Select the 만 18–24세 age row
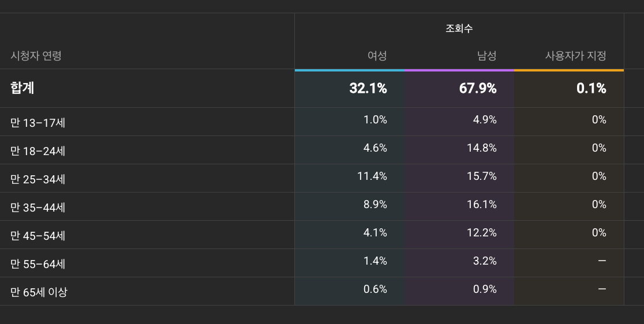Screen dimensions: 644x324 (x=38, y=150)
